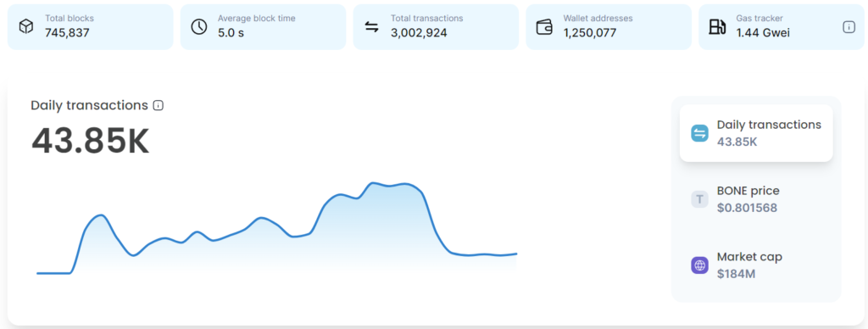Viewport: 868px width, 329px height.
Task: Click the Daily transactions chart heading
Action: click(x=90, y=105)
